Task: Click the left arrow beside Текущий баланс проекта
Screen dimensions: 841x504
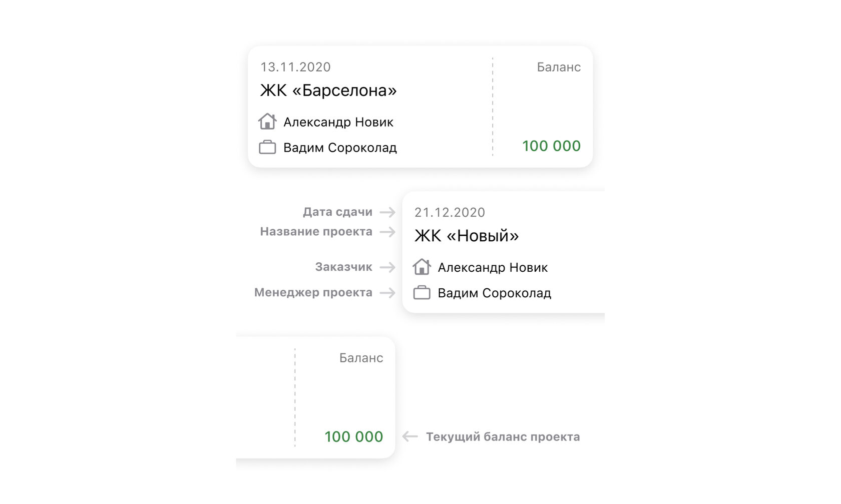Action: [x=410, y=436]
